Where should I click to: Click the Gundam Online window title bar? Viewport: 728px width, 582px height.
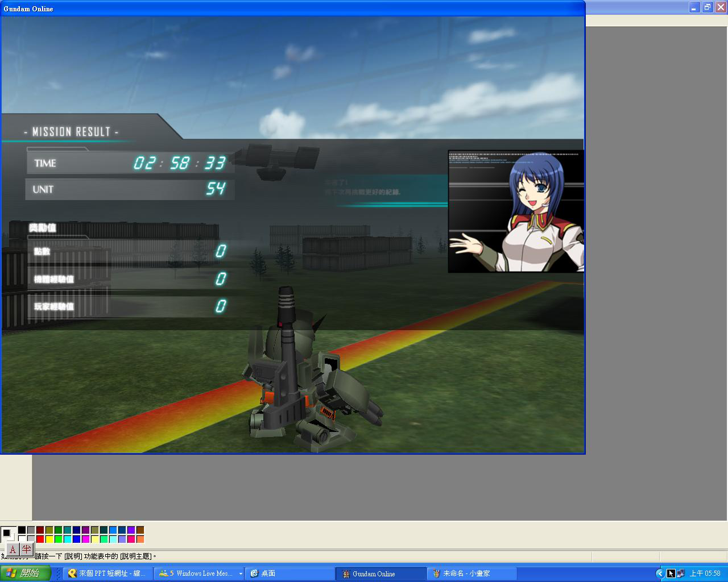(292, 9)
